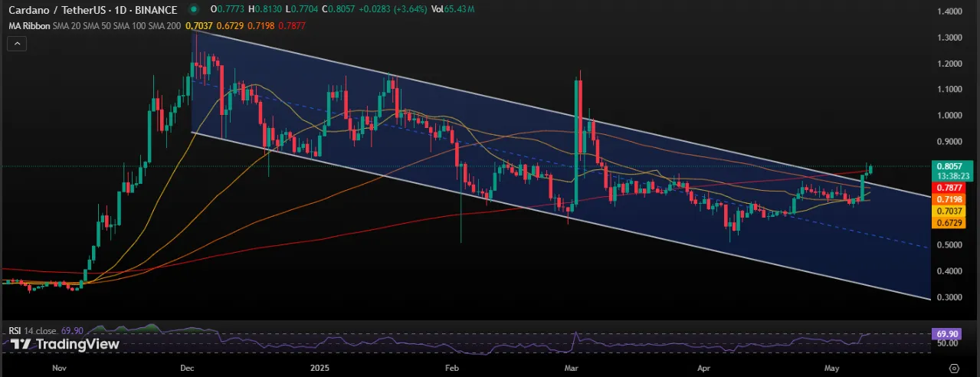Open chart settings hexagon icon at bottom right

click(x=954, y=368)
